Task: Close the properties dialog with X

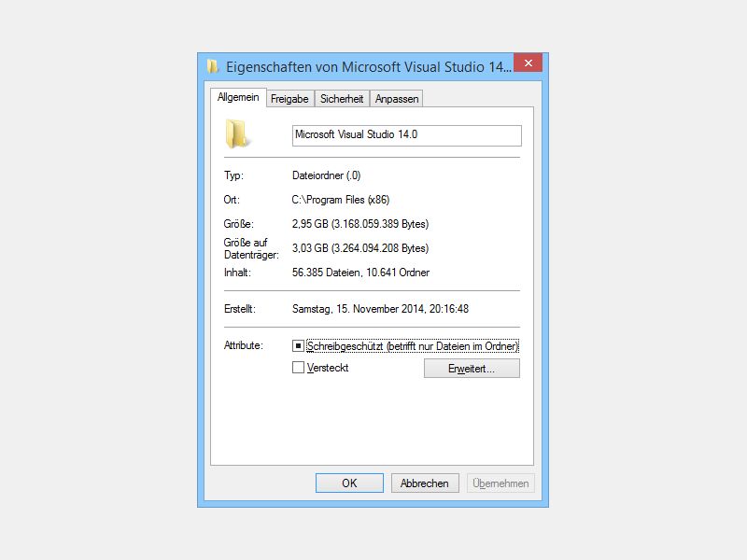Action: (528, 63)
